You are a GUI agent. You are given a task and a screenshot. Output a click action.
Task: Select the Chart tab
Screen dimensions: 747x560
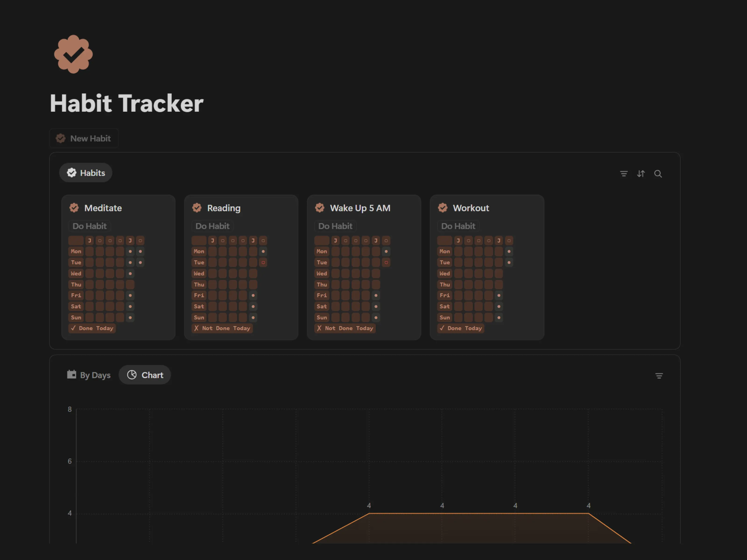point(145,375)
